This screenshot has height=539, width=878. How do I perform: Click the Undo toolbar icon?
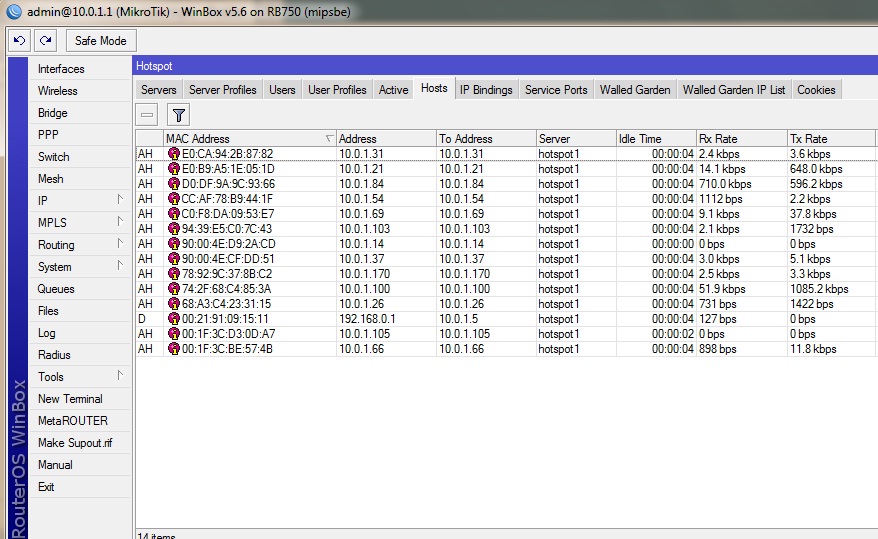click(x=20, y=40)
